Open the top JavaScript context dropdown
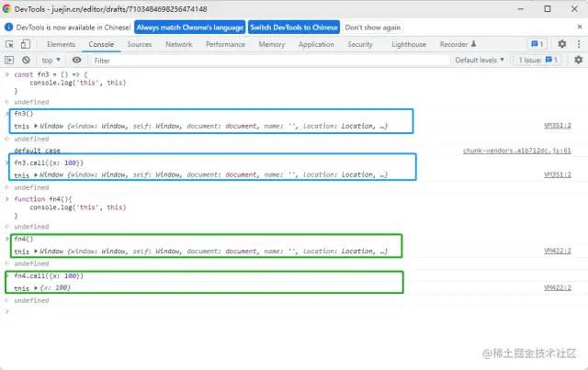 51,60
